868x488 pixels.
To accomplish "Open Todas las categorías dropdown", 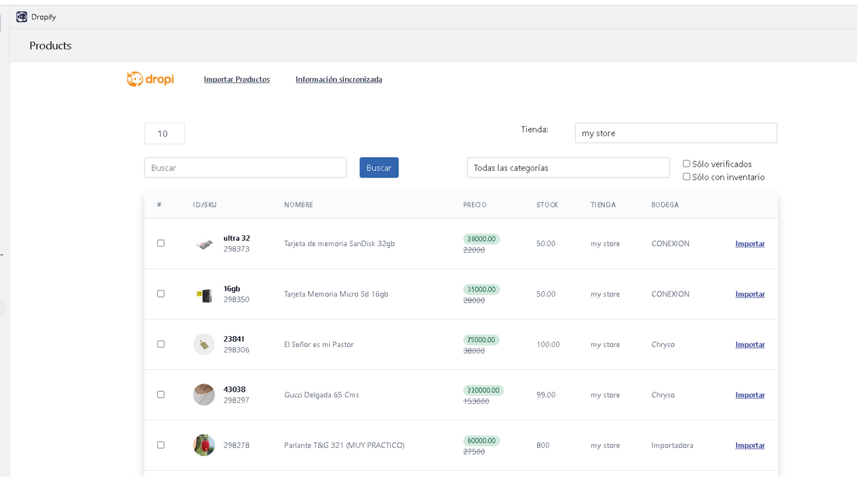I will click(x=568, y=167).
